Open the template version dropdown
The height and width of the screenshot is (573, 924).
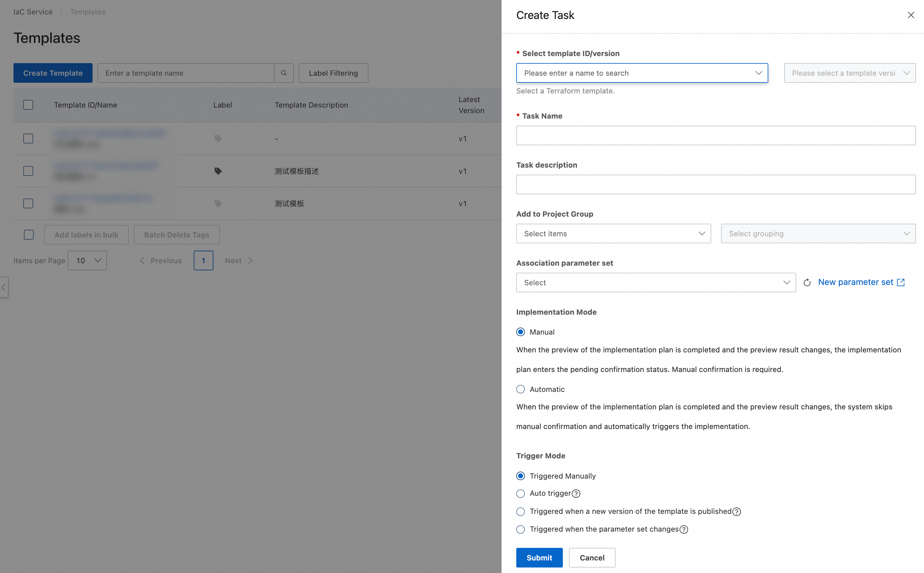coord(850,73)
